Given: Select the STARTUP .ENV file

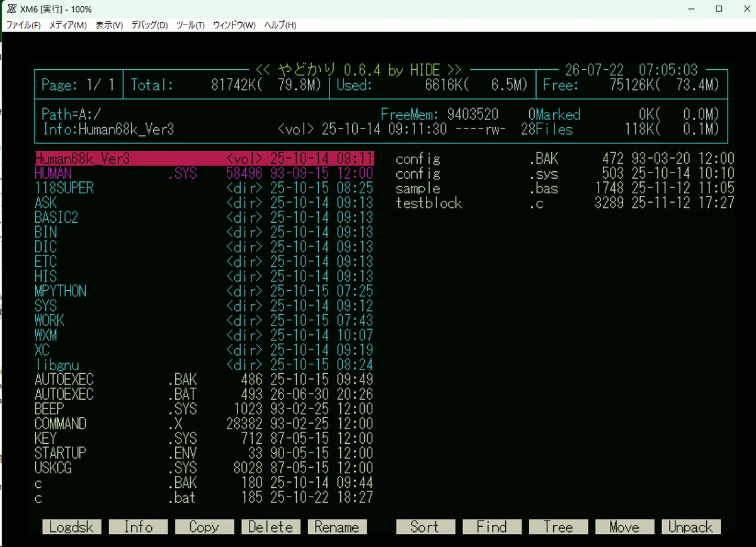Looking at the screenshot, I should click(204, 453).
